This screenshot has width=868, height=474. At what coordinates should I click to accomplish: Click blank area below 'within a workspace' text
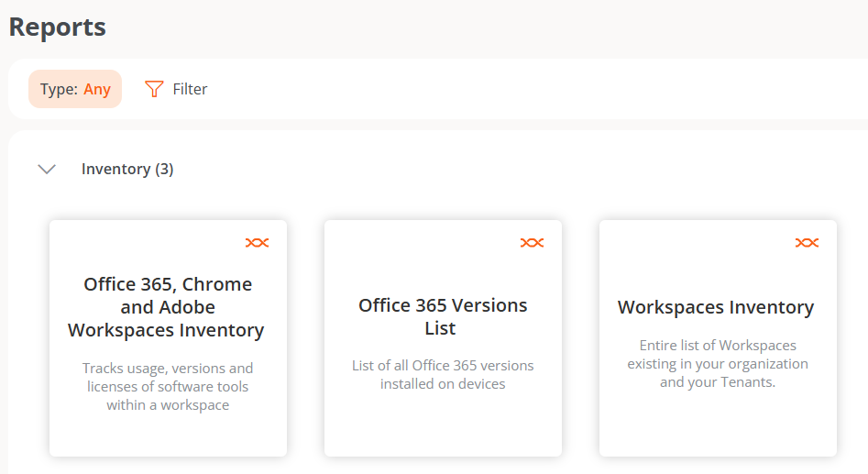[x=168, y=435]
